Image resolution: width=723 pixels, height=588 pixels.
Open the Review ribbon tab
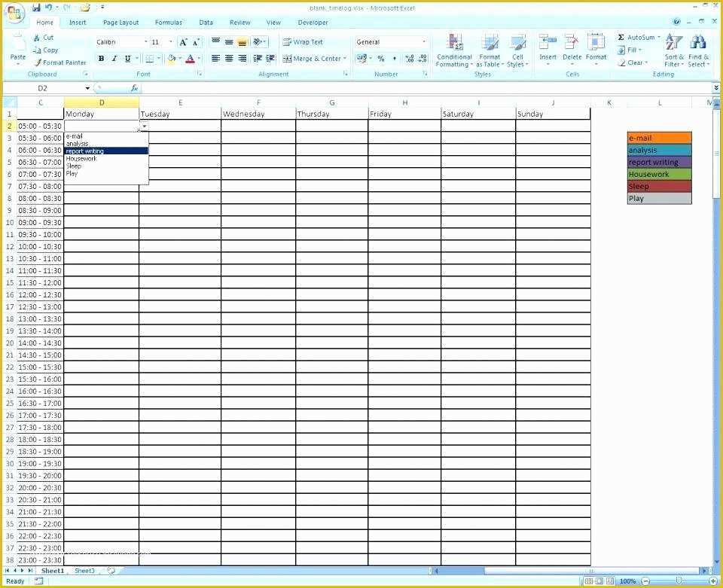pos(239,22)
